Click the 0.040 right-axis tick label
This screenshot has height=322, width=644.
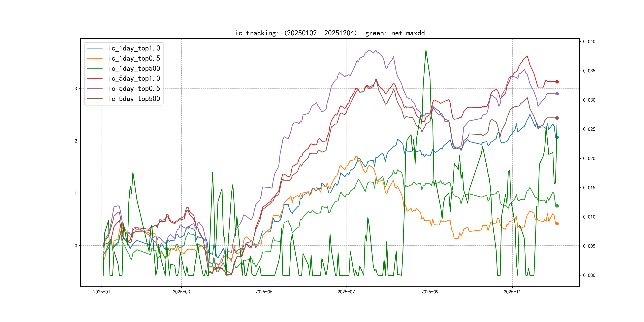pyautogui.click(x=589, y=42)
